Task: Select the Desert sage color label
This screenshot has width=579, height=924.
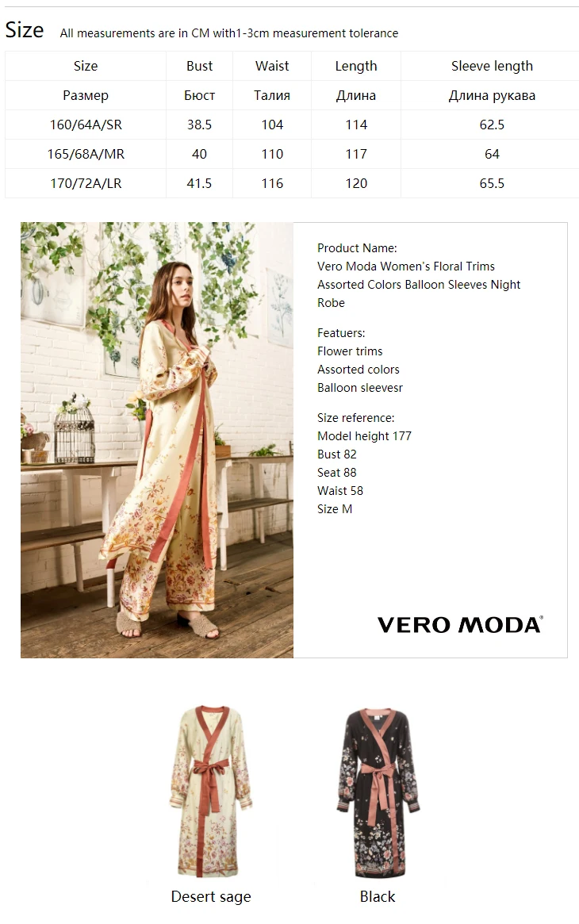Action: click(x=211, y=896)
